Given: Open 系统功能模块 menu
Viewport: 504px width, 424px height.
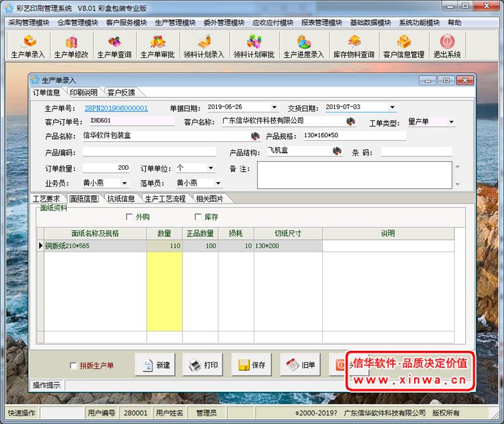Looking at the screenshot, I should point(419,23).
